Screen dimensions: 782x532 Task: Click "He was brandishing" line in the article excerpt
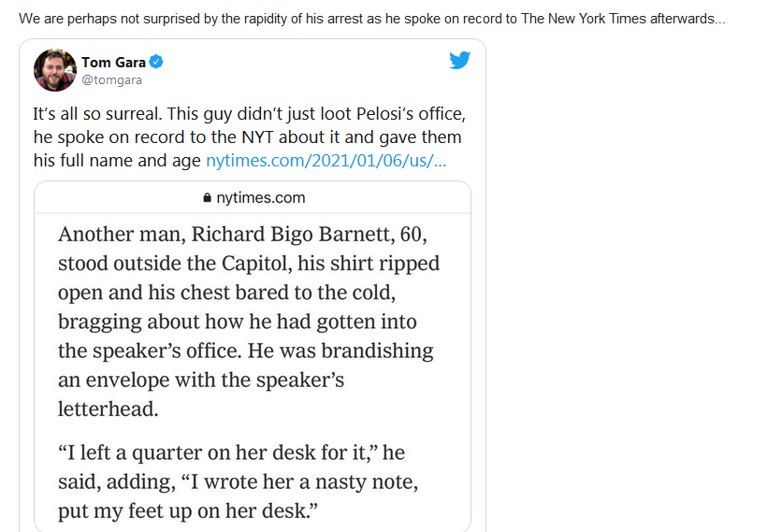coord(245,351)
